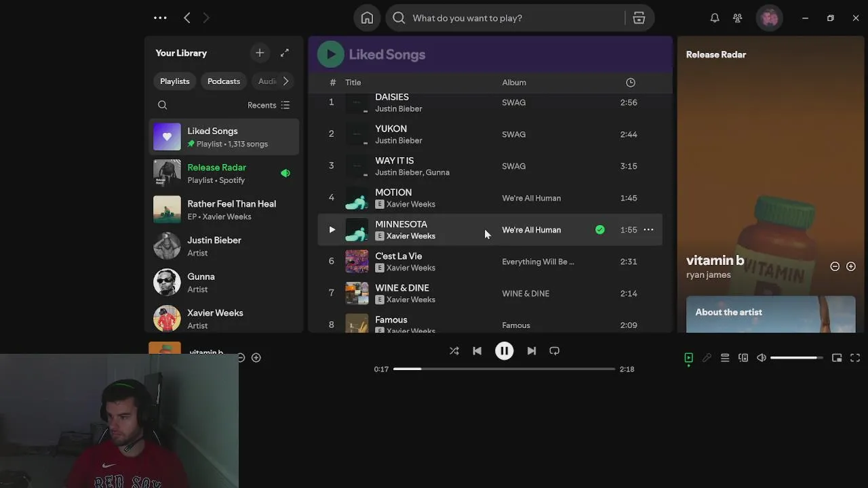Open Xavier Weeks link under MINNESOTA
868x488 pixels.
[411, 236]
